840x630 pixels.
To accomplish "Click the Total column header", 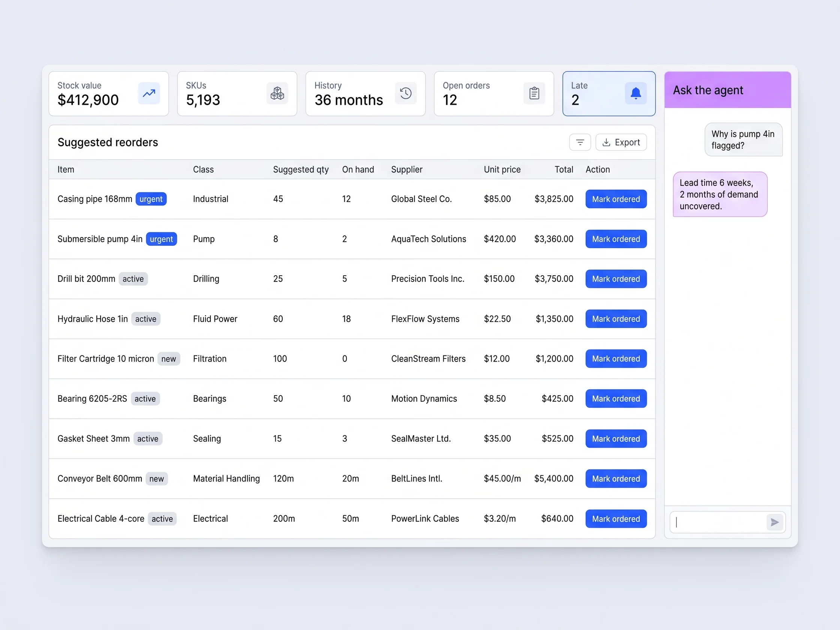I will click(564, 169).
